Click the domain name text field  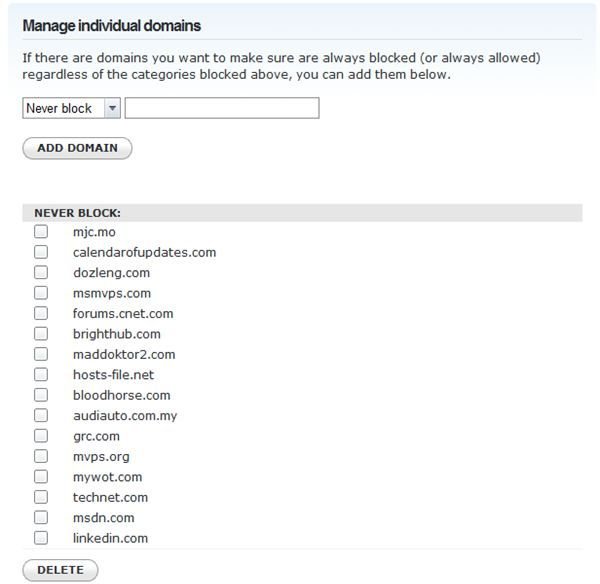tap(222, 108)
